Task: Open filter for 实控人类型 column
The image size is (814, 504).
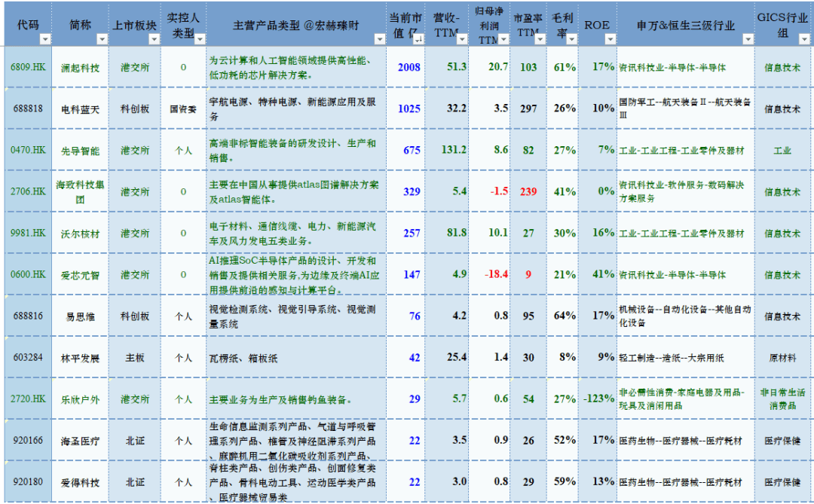Action: click(197, 39)
